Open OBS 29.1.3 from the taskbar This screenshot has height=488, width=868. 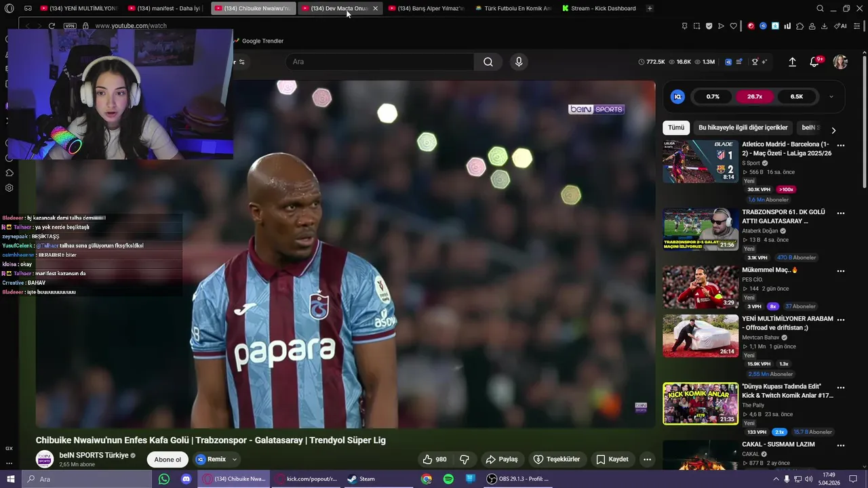tap(519, 479)
